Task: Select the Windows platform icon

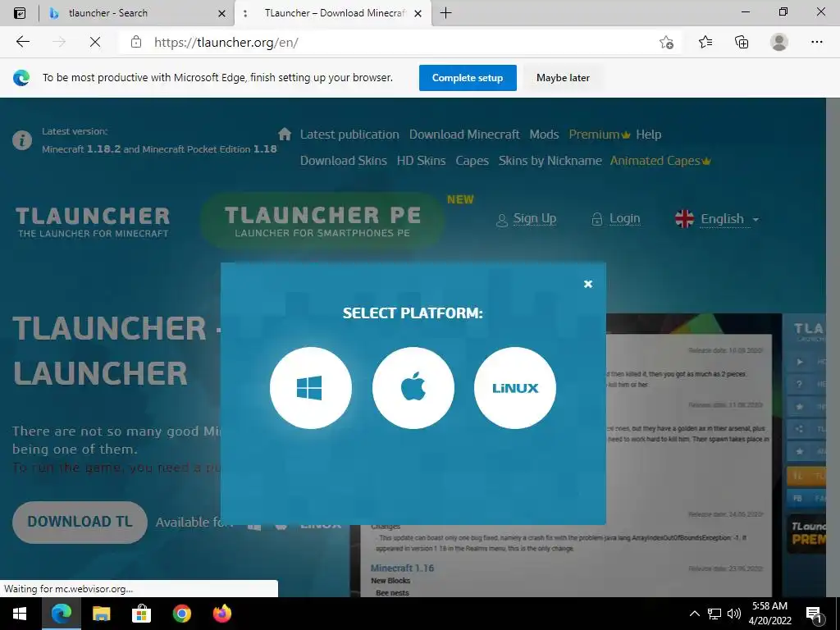Action: pyautogui.click(x=311, y=388)
